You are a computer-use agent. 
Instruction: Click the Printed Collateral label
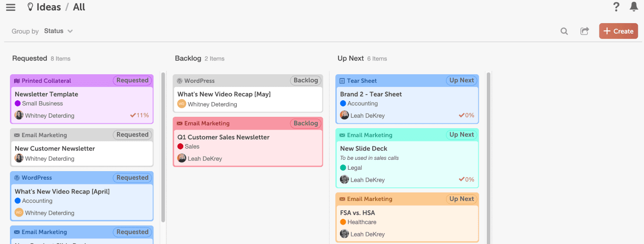(46, 81)
